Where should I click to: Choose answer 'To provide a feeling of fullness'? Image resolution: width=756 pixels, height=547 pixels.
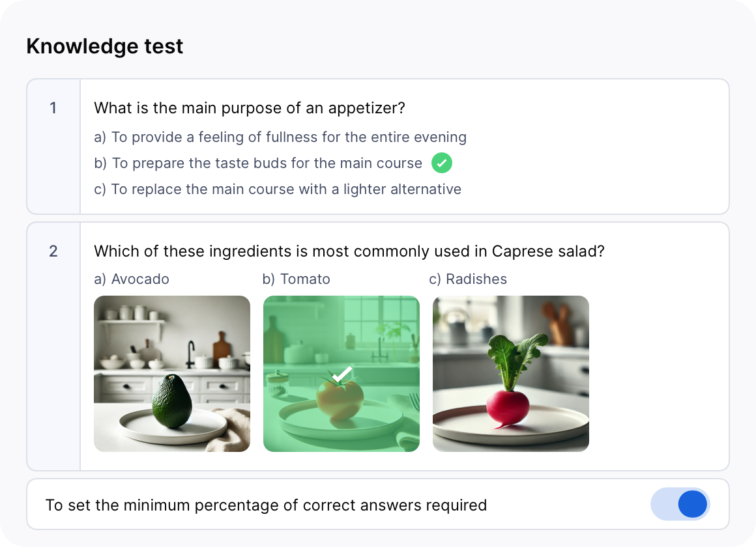point(280,137)
